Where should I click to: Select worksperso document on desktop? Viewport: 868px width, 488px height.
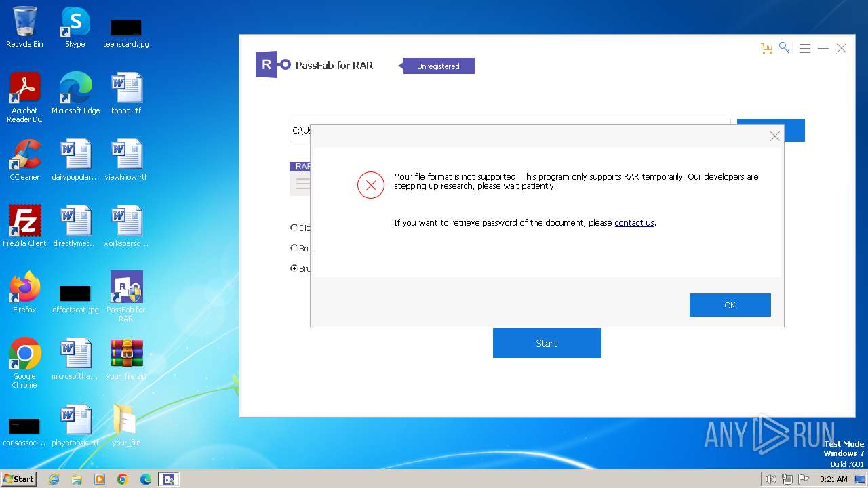coord(126,226)
